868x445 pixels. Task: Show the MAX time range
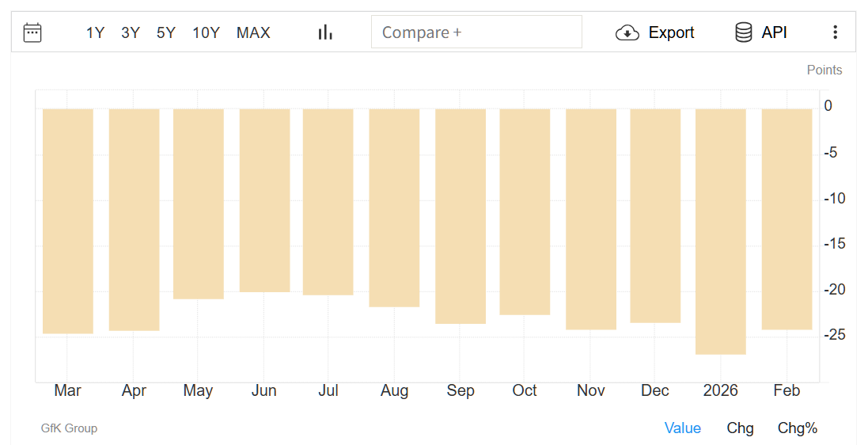click(x=253, y=32)
